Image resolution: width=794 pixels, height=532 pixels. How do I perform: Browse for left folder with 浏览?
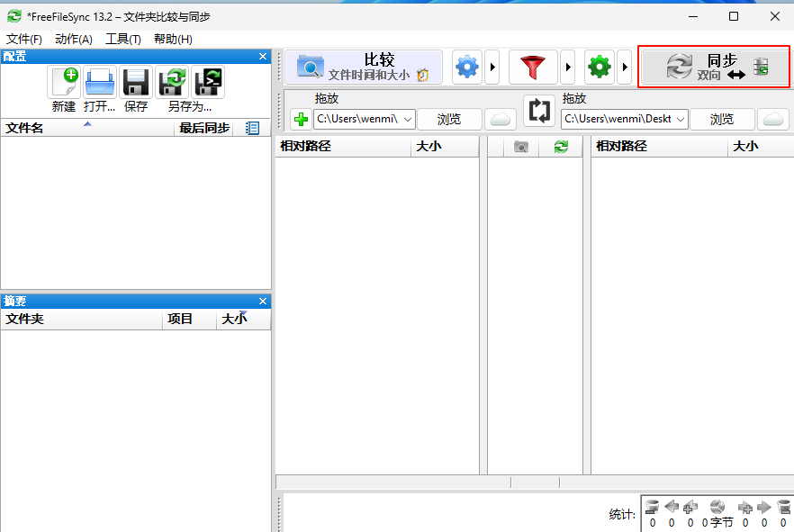click(449, 120)
